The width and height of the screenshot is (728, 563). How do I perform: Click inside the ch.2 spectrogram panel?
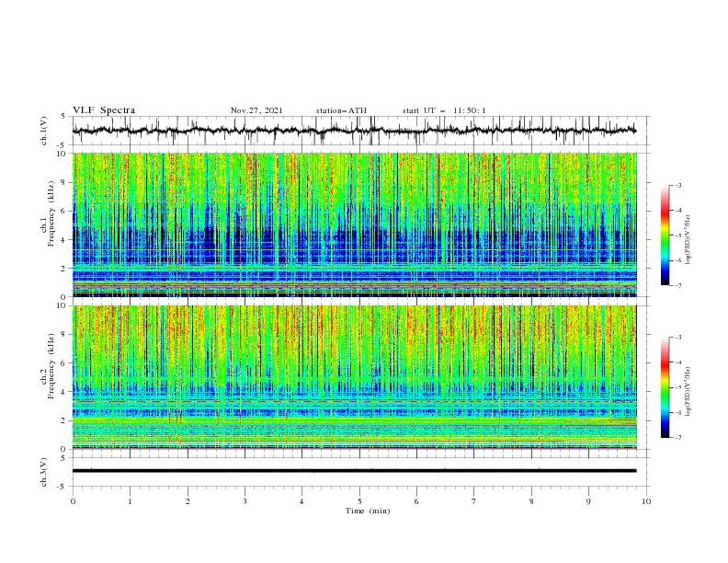click(355, 377)
